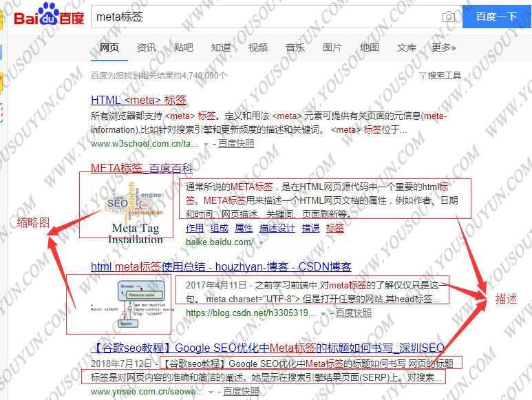This screenshot has width=532, height=400.
Task: Open the CSDN博客 meta标签使用总结 result
Action: tap(221, 266)
